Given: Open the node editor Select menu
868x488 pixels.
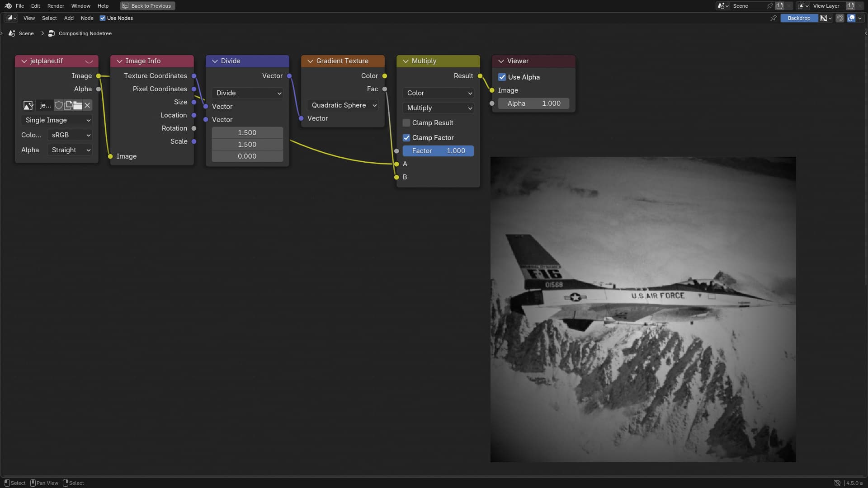Looking at the screenshot, I should [49, 18].
